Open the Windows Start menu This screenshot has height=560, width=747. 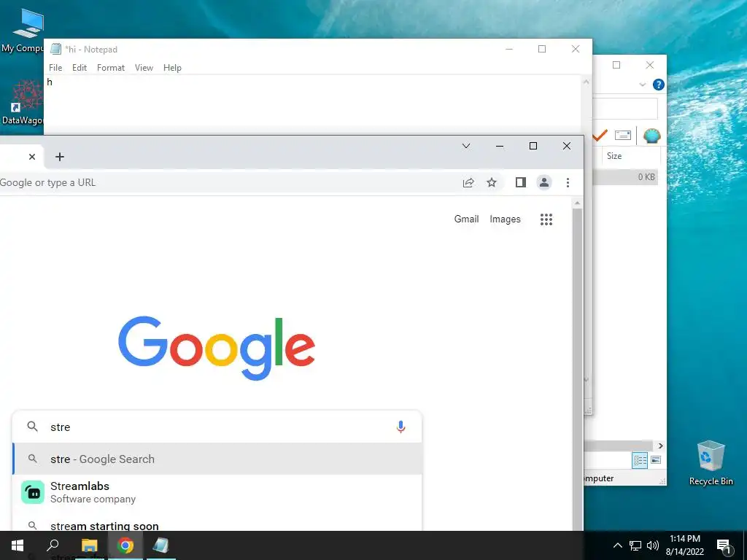click(x=18, y=545)
